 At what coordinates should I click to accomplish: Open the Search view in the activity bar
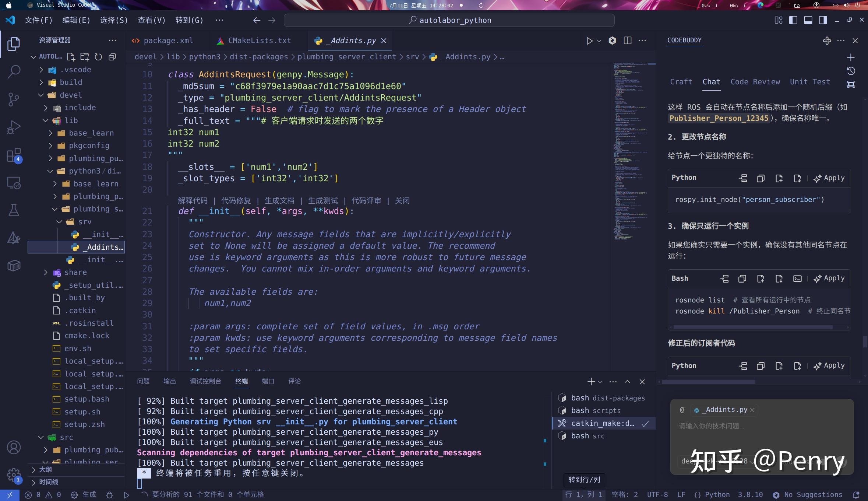pyautogui.click(x=14, y=71)
